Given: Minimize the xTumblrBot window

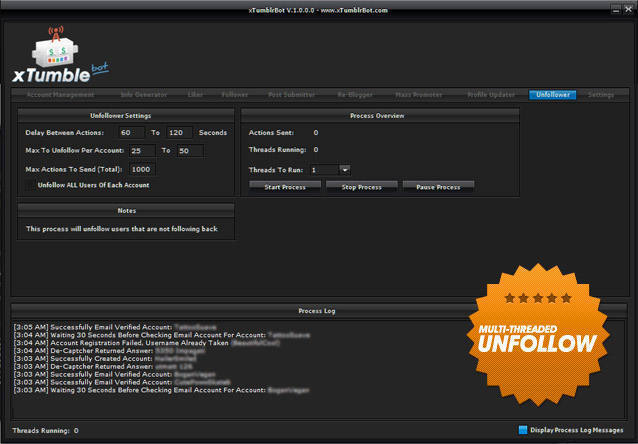Looking at the screenshot, I should [616, 10].
